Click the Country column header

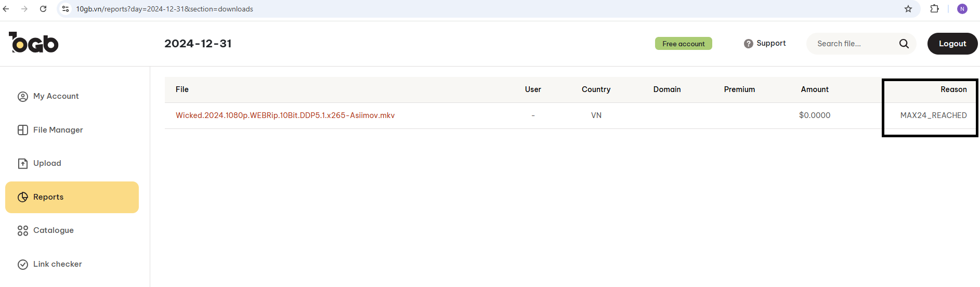pos(596,89)
